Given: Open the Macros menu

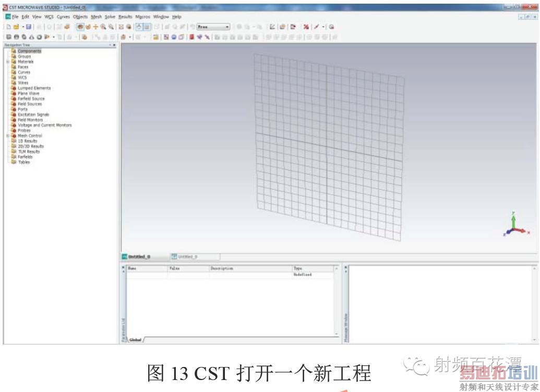Looking at the screenshot, I should click(142, 17).
